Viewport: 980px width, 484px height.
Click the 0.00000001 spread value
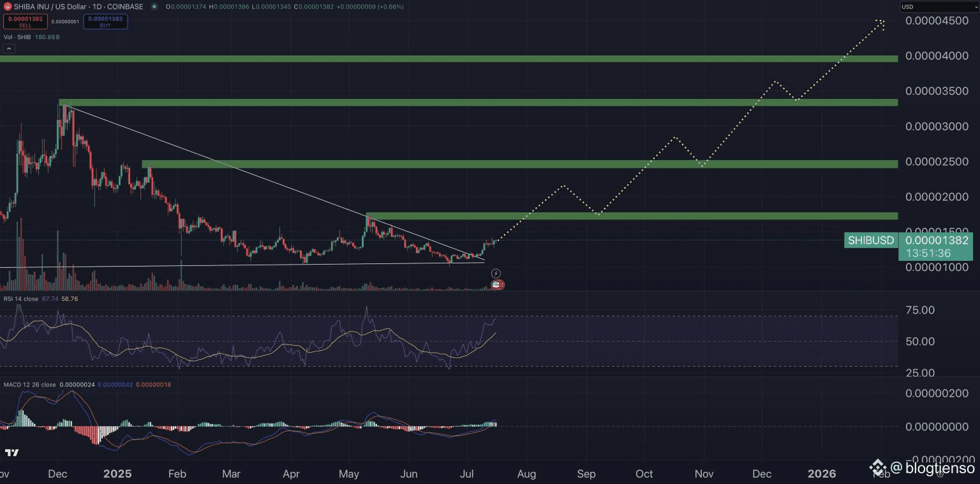(x=65, y=22)
